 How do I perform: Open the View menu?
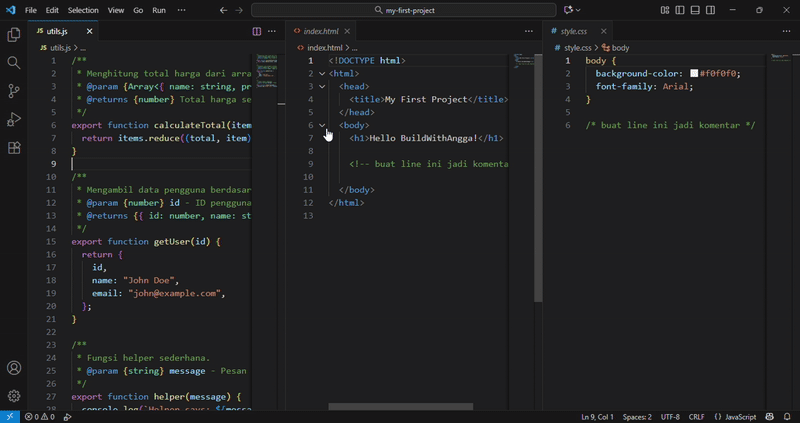[x=116, y=10]
